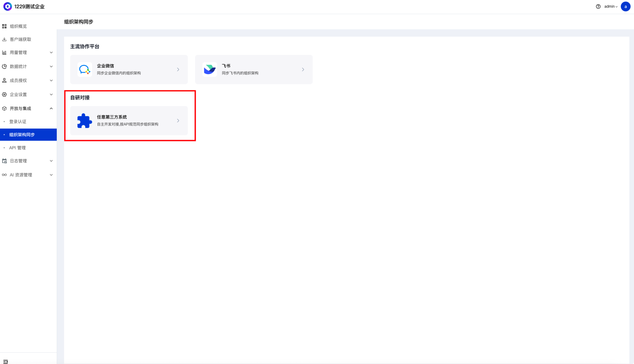The width and height of the screenshot is (634, 364).
Task: Open the 登录认证 submenu item
Action: tap(18, 122)
